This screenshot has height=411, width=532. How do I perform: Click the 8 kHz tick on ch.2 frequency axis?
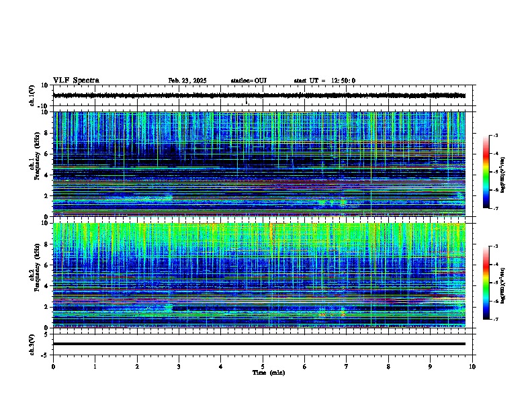point(46,244)
